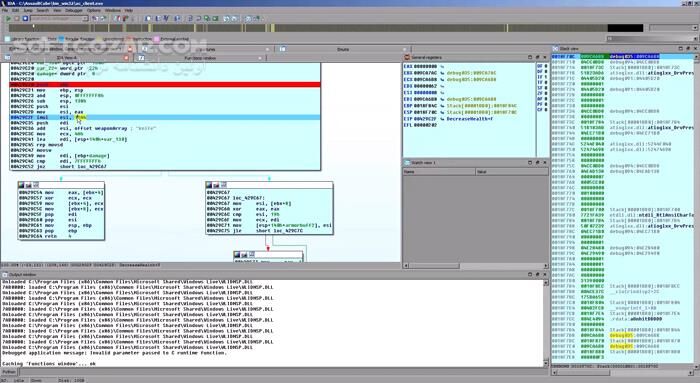This screenshot has height=383, width=700.
Task: Click the EAX register value
Action: pos(425,66)
